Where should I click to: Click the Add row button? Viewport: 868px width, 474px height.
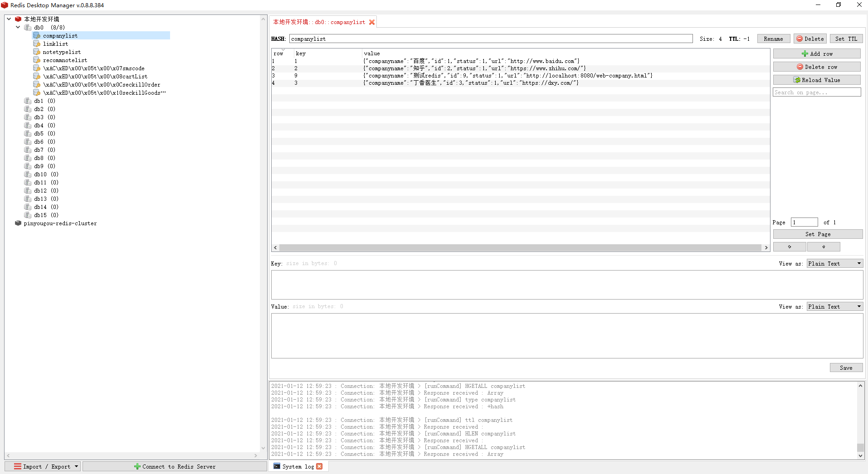(817, 53)
